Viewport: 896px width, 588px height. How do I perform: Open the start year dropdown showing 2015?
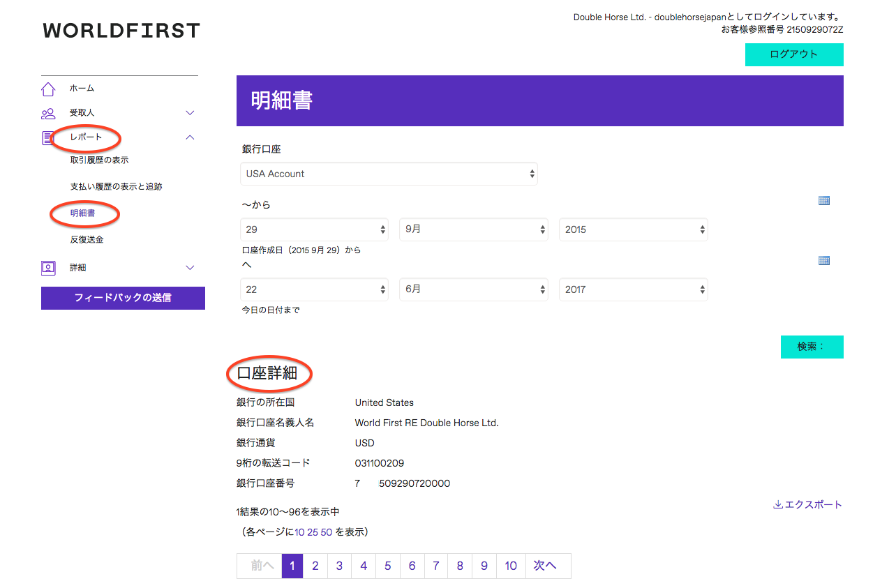pos(634,229)
